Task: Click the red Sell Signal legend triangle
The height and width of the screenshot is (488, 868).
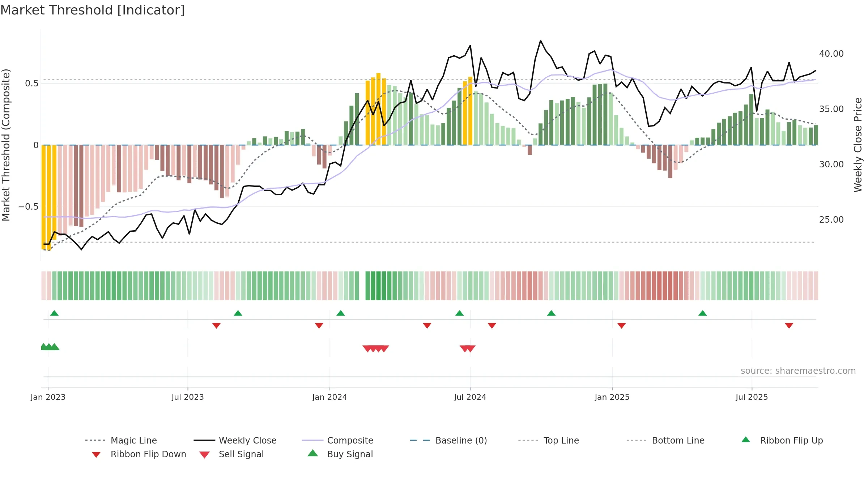Action: pos(204,455)
